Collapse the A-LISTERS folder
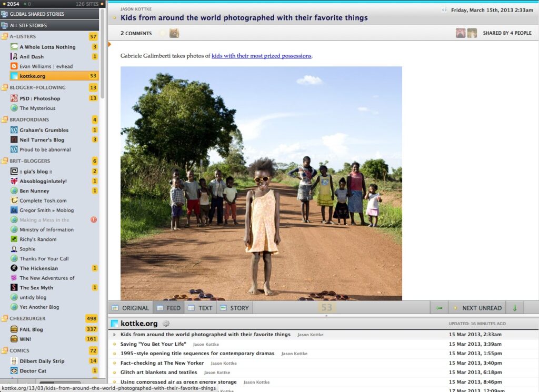 [5, 36]
